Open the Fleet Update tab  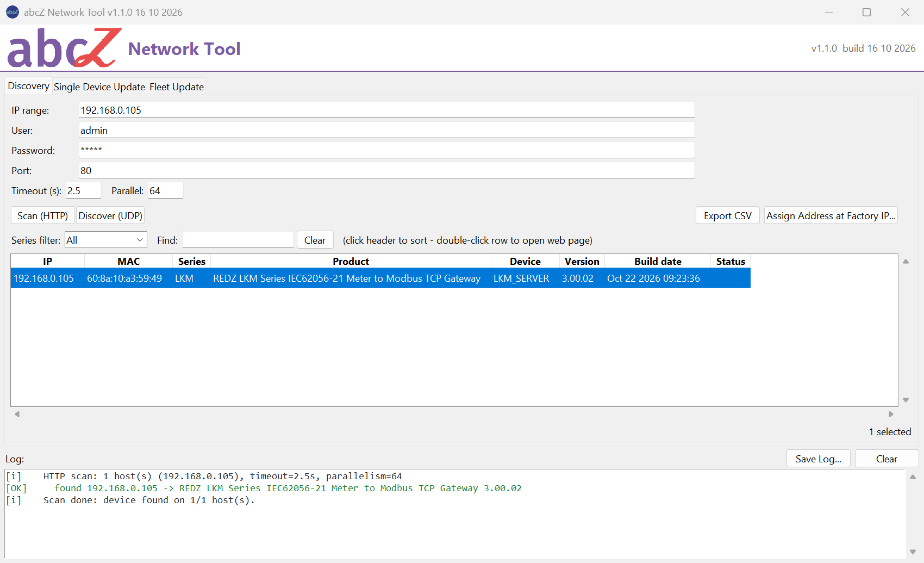[x=177, y=87]
